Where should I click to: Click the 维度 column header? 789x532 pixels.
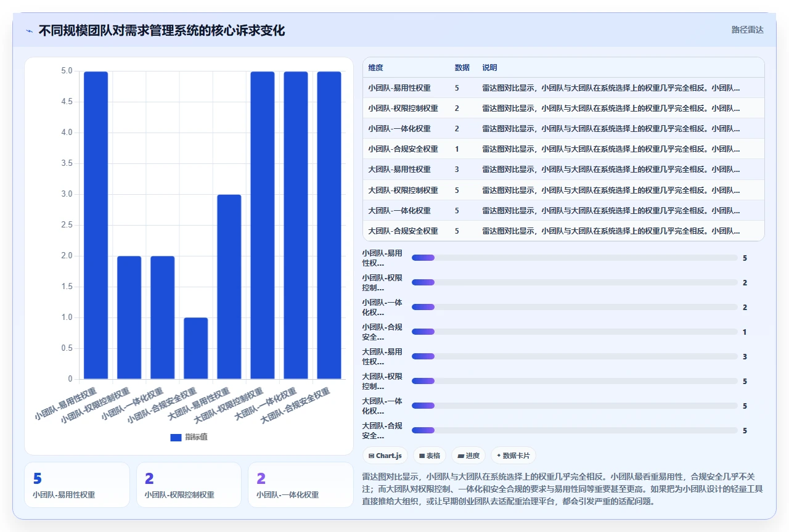pyautogui.click(x=375, y=68)
